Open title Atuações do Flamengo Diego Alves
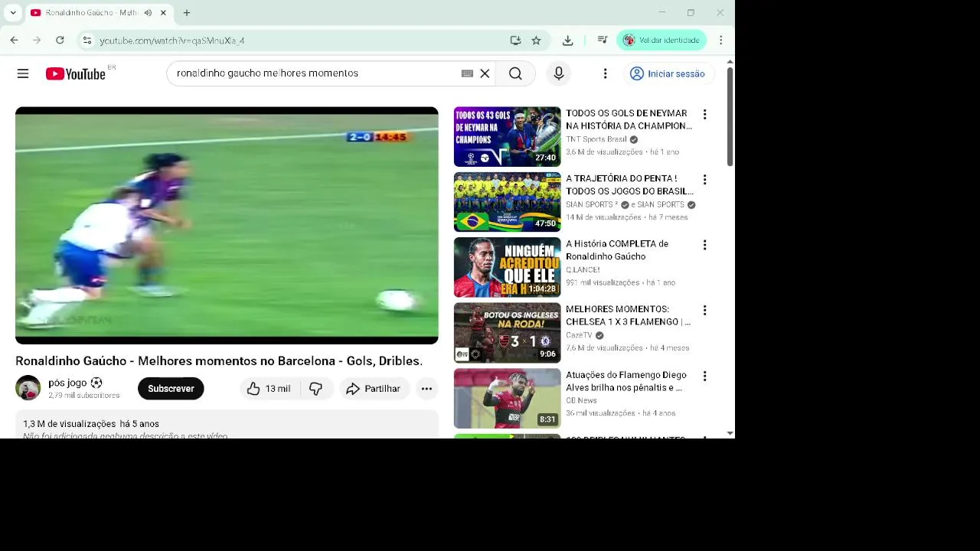The image size is (980, 551). (626, 381)
